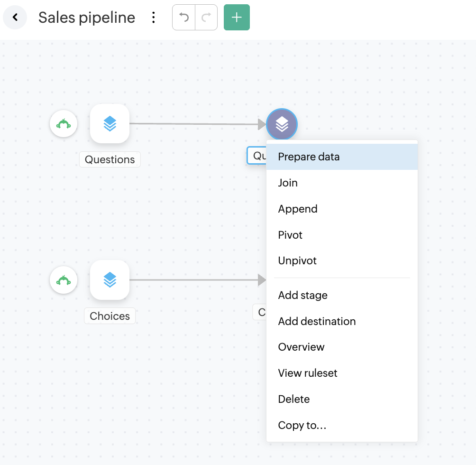This screenshot has width=476, height=465.
Task: Select Add destination from menu
Action: click(317, 321)
